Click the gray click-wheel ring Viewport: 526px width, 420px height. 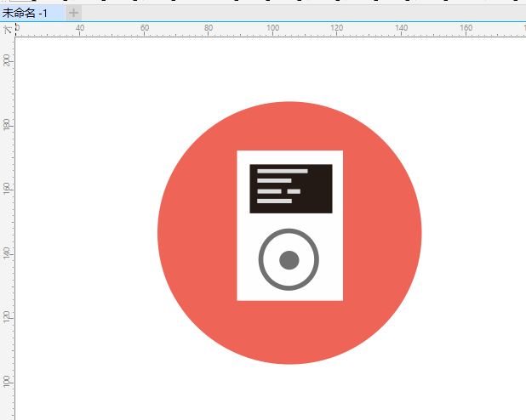coord(289,232)
